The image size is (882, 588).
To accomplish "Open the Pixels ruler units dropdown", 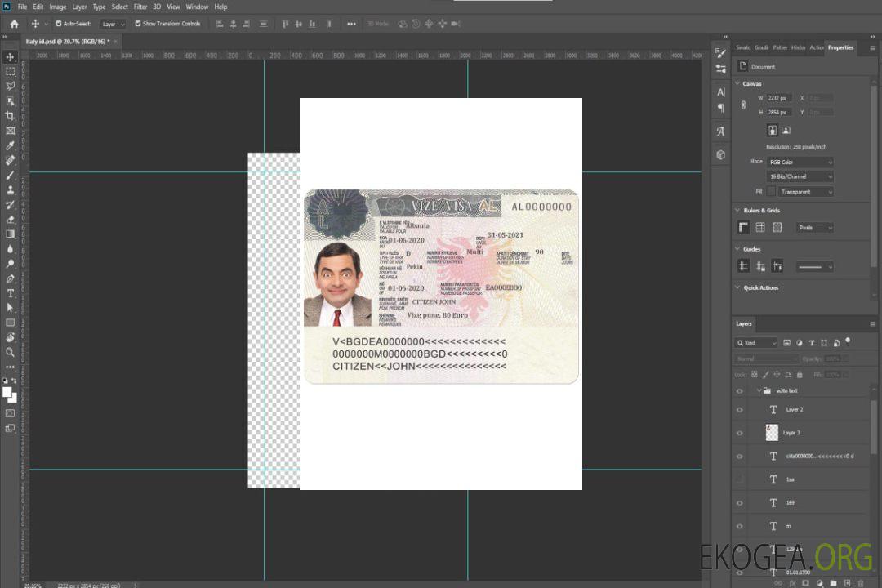I will pyautogui.click(x=814, y=227).
